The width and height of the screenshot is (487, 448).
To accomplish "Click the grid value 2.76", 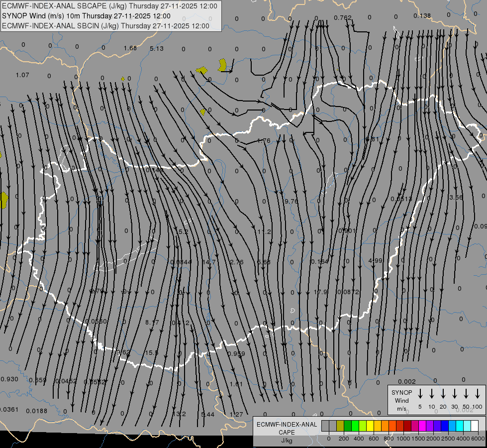I will pyautogui.click(x=236, y=262).
